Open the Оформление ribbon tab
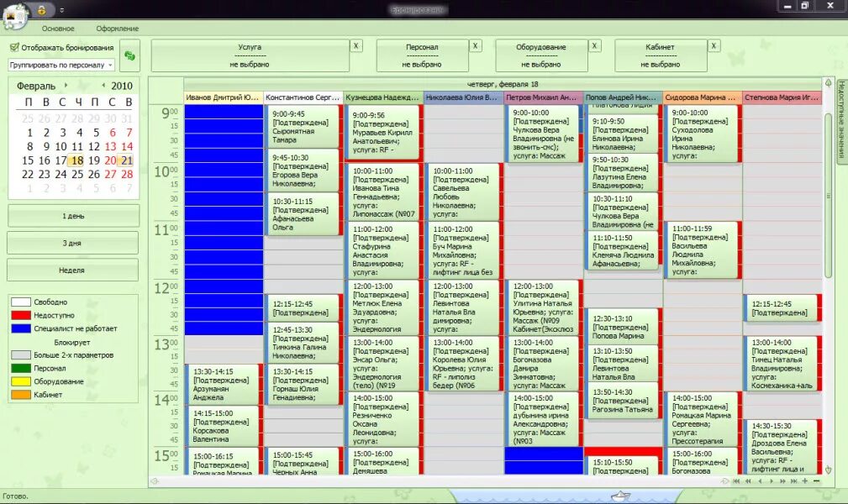 click(118, 29)
